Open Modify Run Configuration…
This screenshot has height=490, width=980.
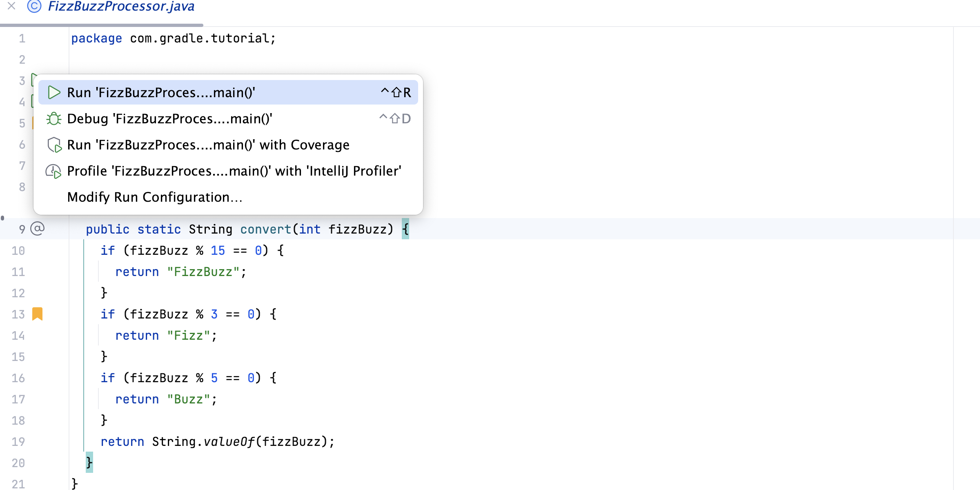click(228, 197)
